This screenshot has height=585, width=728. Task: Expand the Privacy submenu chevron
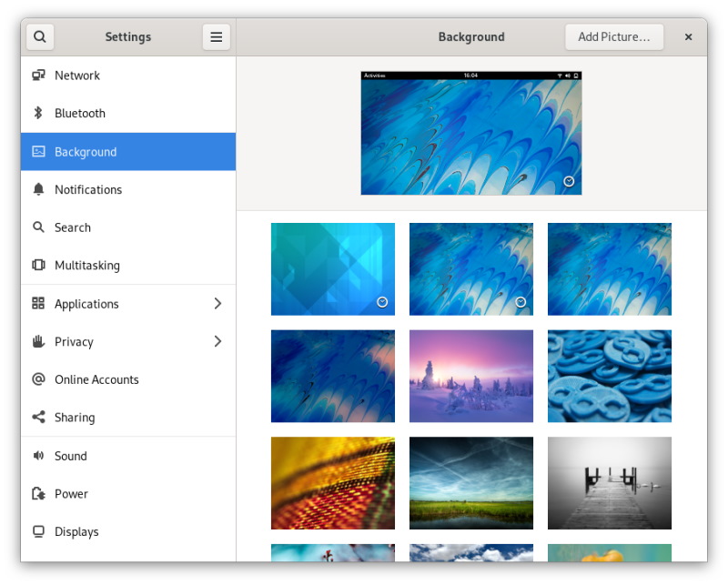pyautogui.click(x=217, y=342)
